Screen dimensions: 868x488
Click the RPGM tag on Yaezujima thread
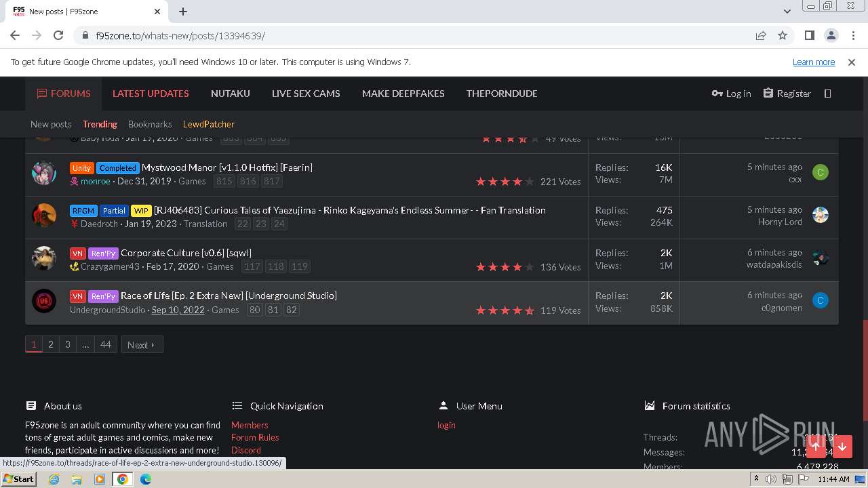click(x=83, y=211)
